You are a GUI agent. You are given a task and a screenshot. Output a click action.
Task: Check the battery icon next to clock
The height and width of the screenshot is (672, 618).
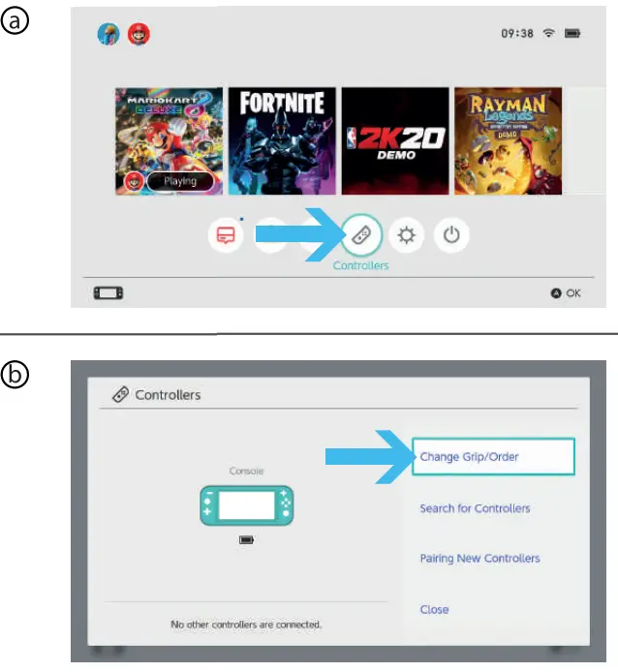(x=572, y=33)
